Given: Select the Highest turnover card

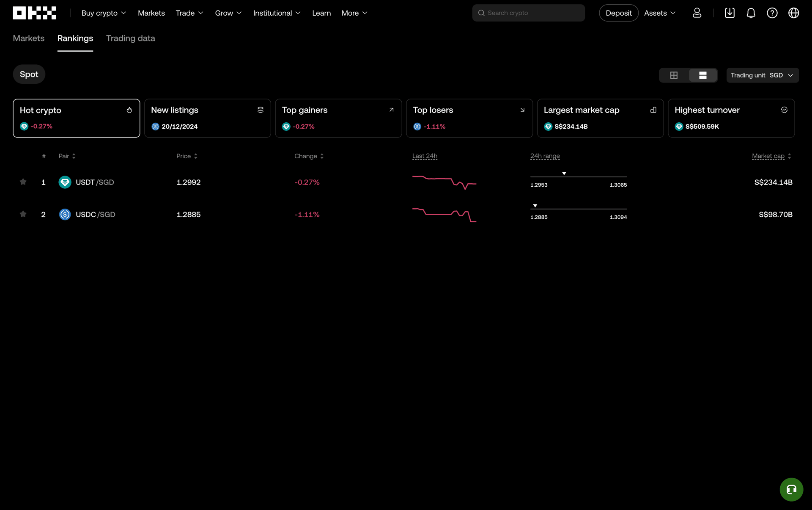Looking at the screenshot, I should [731, 118].
